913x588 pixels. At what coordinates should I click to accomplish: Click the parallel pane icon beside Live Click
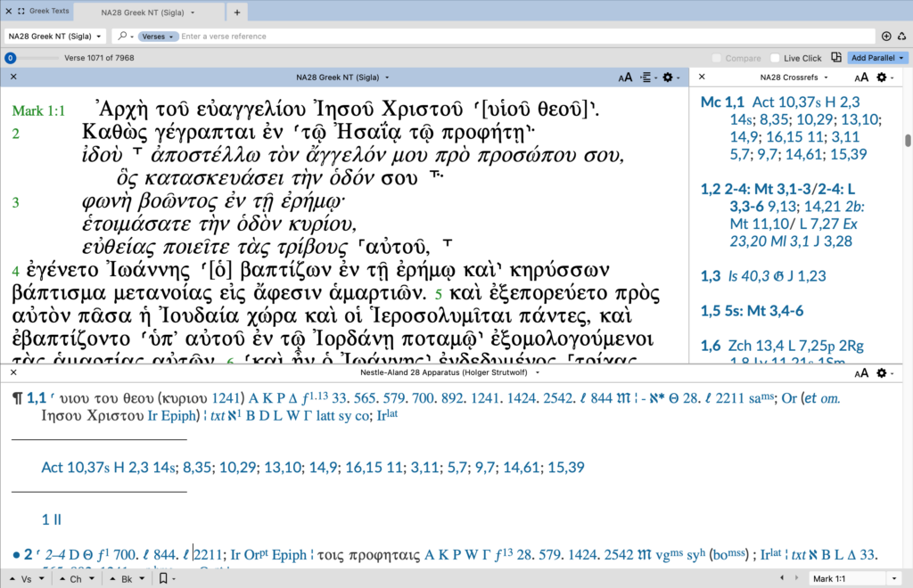tap(836, 58)
